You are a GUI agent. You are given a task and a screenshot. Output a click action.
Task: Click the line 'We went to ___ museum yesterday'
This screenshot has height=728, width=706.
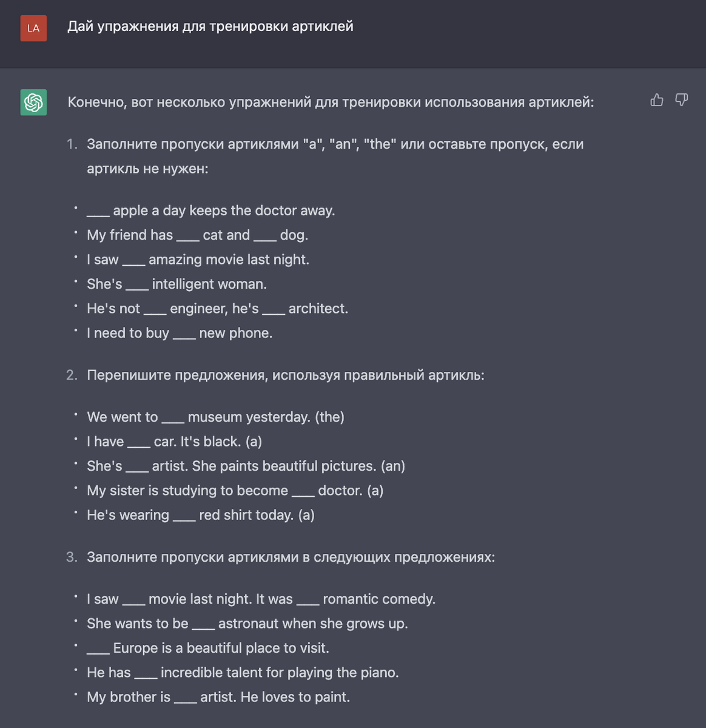(216, 417)
